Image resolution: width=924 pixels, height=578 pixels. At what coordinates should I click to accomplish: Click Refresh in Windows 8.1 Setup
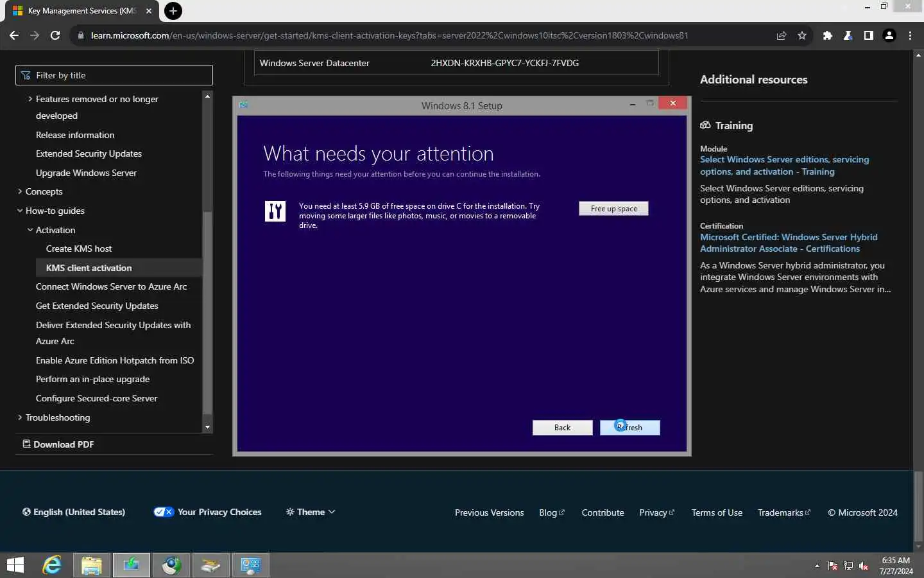[x=629, y=428]
